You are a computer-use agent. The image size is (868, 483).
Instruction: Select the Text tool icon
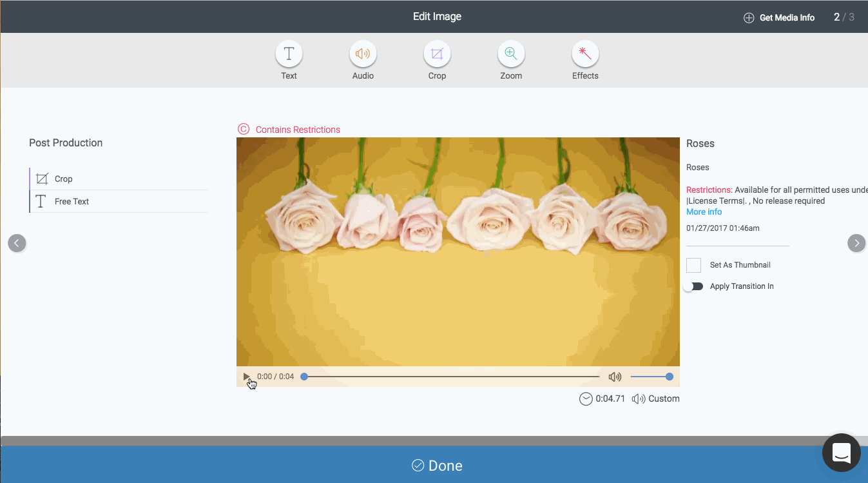click(x=289, y=54)
